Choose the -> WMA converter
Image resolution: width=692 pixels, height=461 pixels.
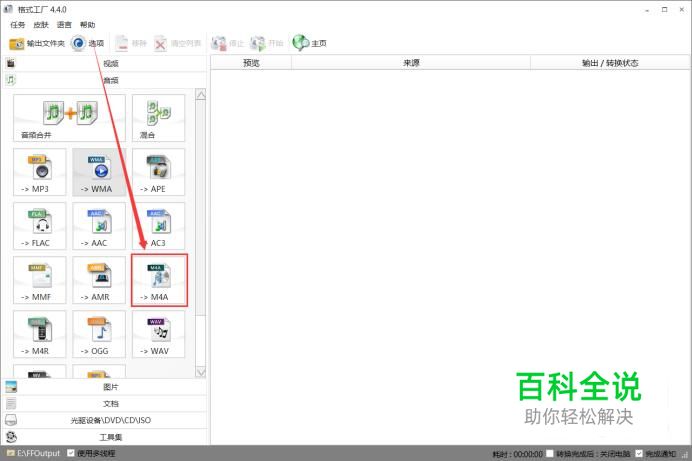coord(99,172)
